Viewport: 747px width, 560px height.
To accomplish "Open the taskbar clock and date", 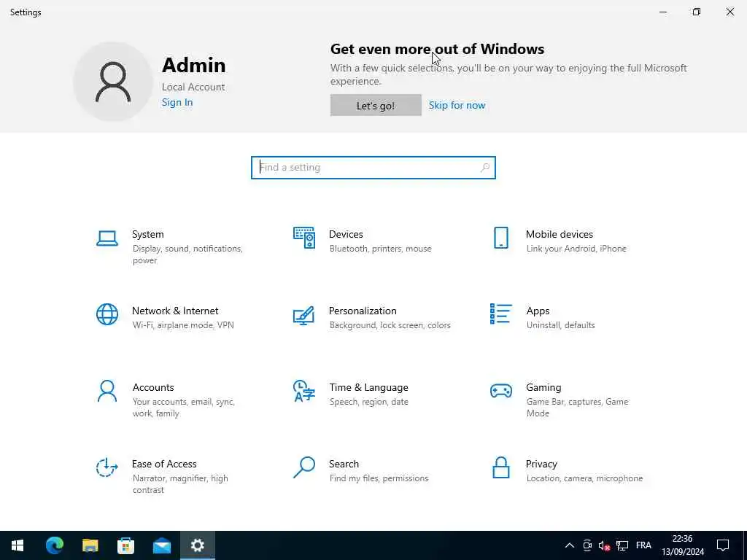I will (x=682, y=545).
